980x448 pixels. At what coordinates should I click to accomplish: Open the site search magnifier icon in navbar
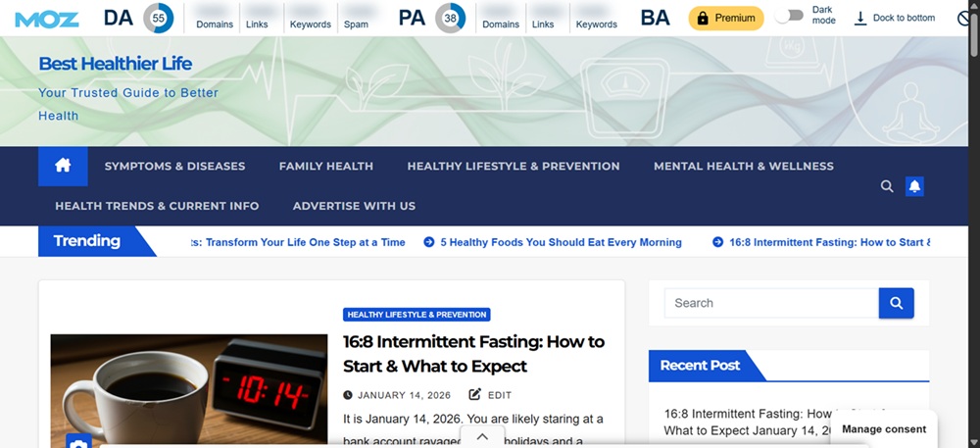tap(887, 186)
